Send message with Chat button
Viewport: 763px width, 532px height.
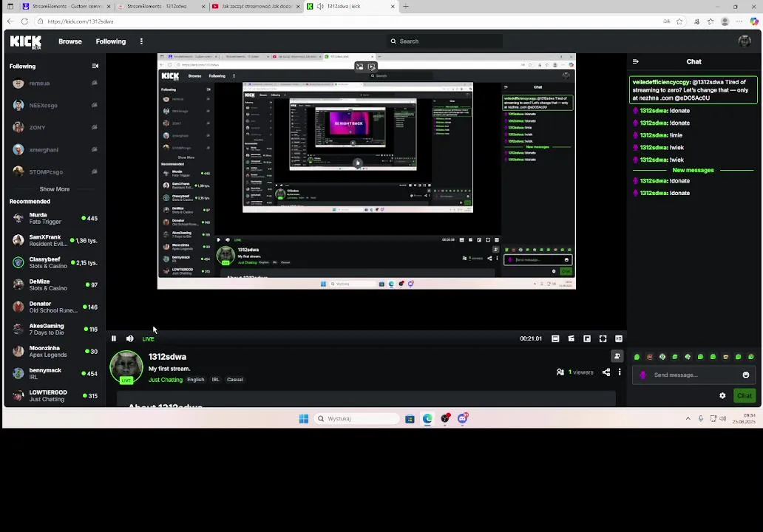point(745,396)
